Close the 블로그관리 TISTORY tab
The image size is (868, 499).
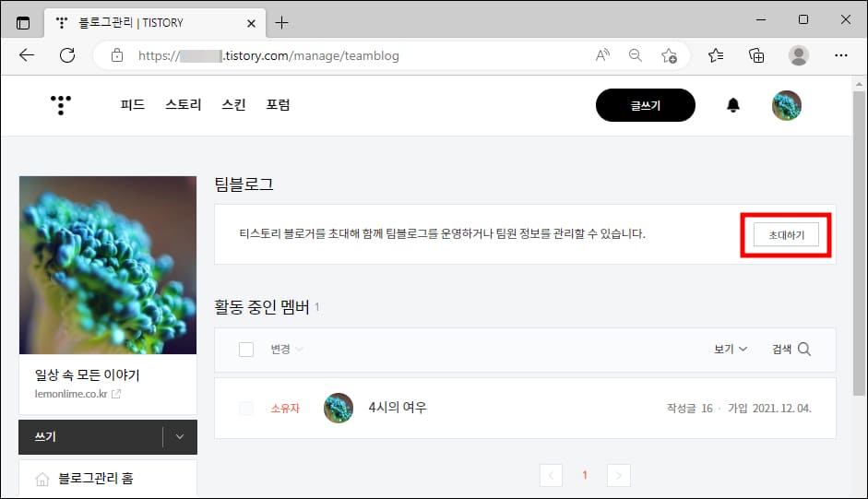click(x=251, y=23)
